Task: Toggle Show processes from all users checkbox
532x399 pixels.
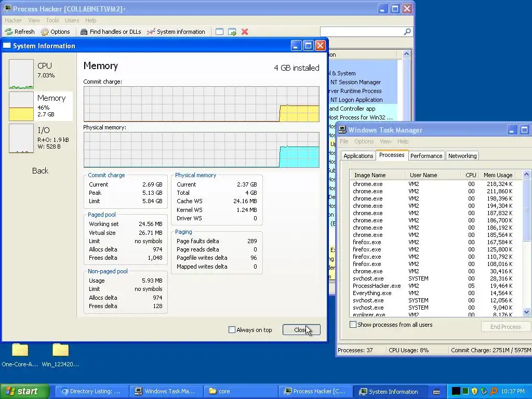Action: 353,325
